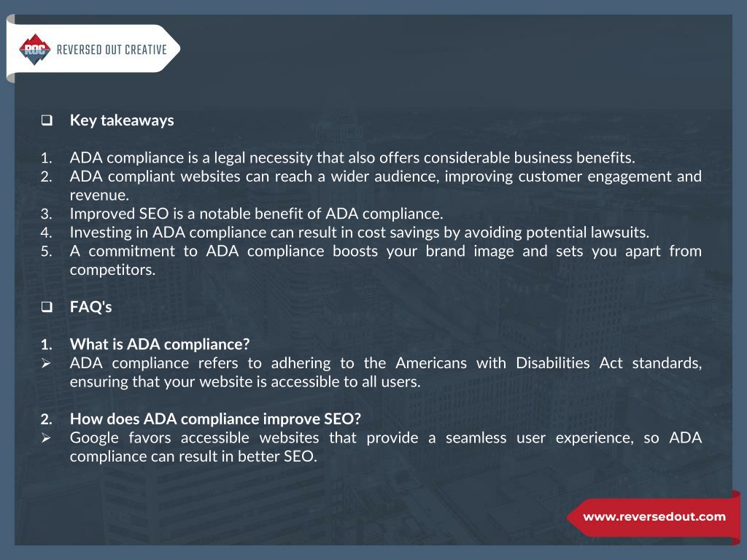
Task: Tick the checkbox bullet beside Key takeaways
Action: 47,120
